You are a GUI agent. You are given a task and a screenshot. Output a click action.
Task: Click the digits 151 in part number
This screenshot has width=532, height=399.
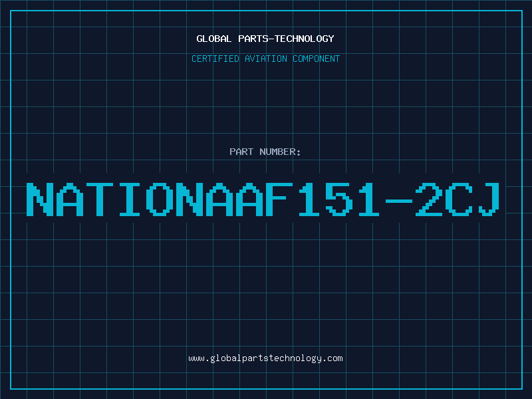[338, 199]
